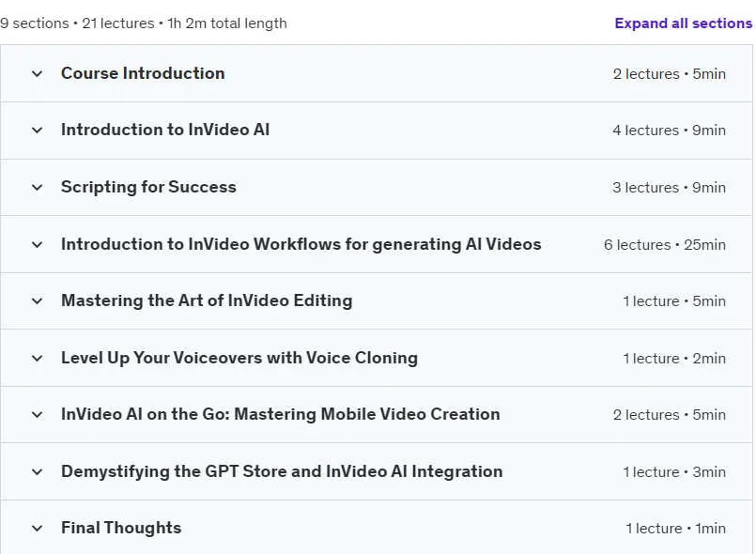Click Level Up Your Voiceovers with Voice Cloning

239,358
